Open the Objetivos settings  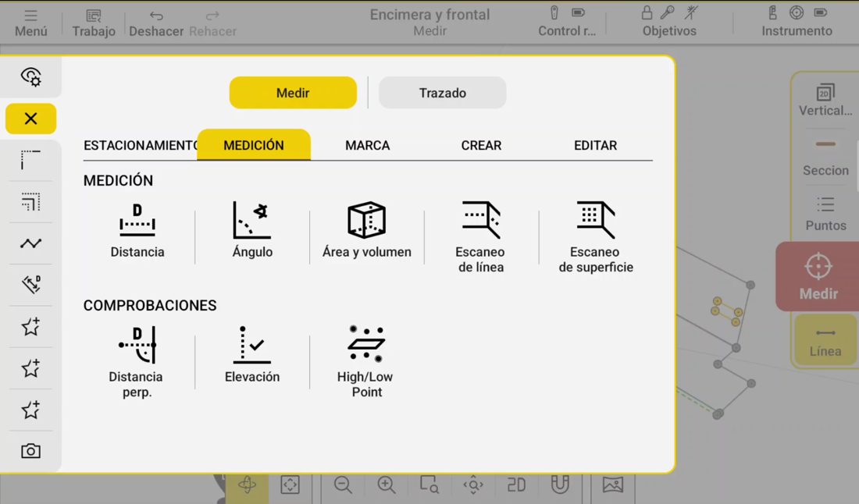tap(669, 23)
